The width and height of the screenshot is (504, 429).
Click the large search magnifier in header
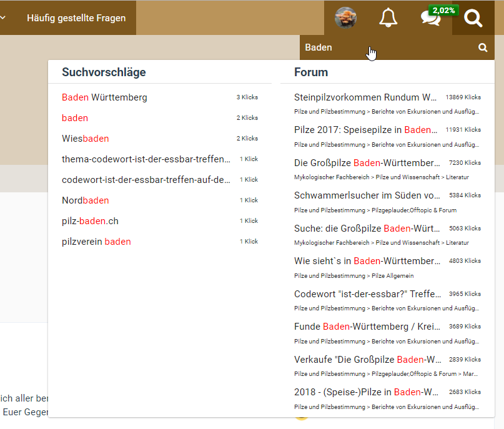(x=473, y=18)
